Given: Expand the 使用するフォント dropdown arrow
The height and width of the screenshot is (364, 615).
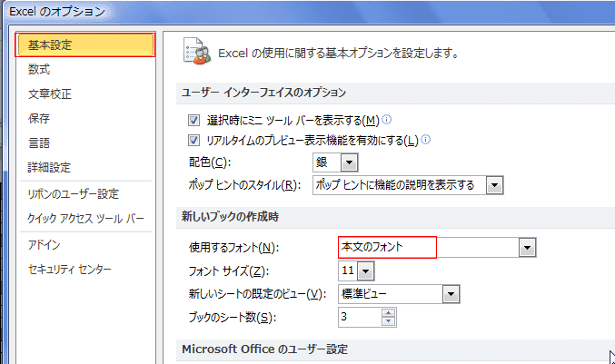Looking at the screenshot, I should (526, 248).
